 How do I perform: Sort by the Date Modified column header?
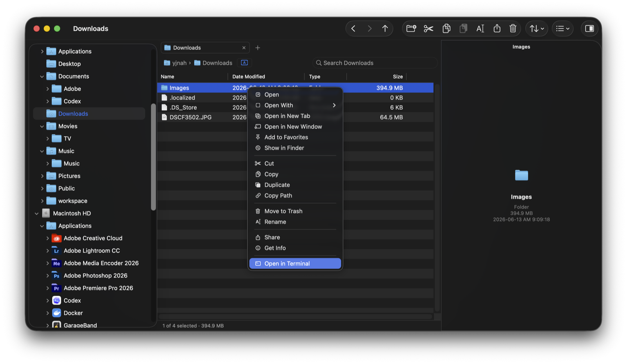point(248,77)
